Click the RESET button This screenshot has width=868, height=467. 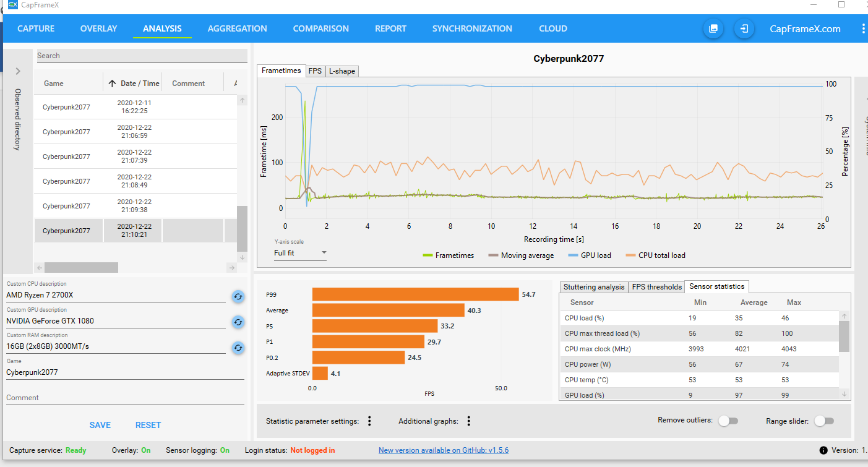[x=148, y=425]
